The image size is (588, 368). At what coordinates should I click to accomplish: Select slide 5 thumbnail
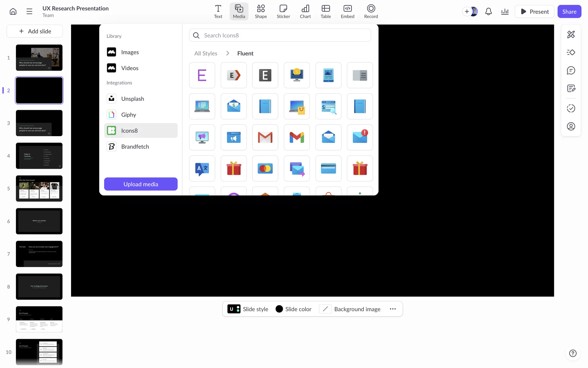(x=39, y=189)
